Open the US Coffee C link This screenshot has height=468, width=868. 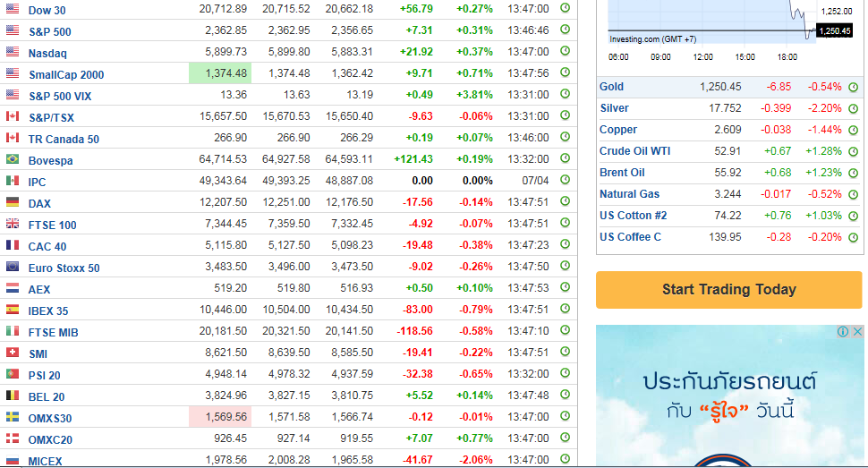631,238
